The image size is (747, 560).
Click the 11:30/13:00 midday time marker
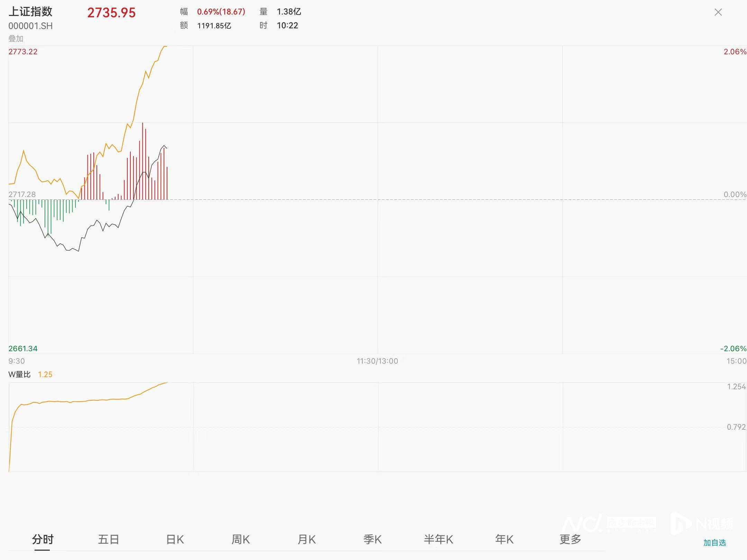tap(377, 361)
